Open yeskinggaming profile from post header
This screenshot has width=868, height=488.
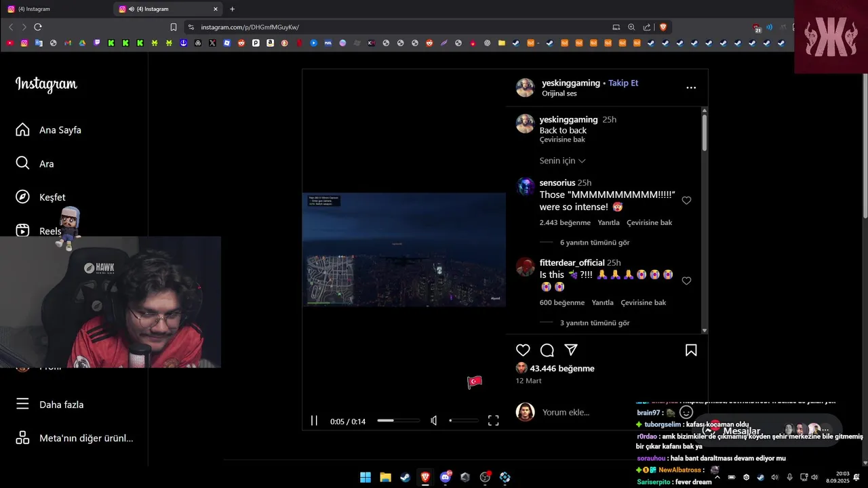571,83
